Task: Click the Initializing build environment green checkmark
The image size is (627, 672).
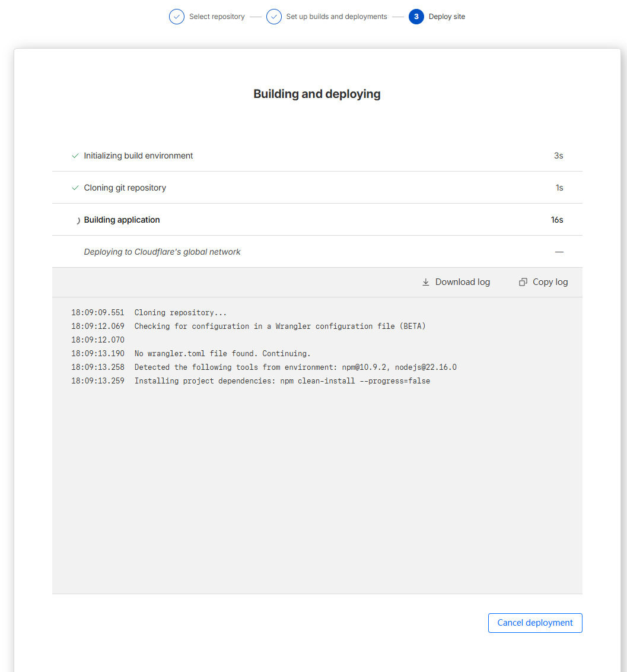Action: pyautogui.click(x=75, y=156)
